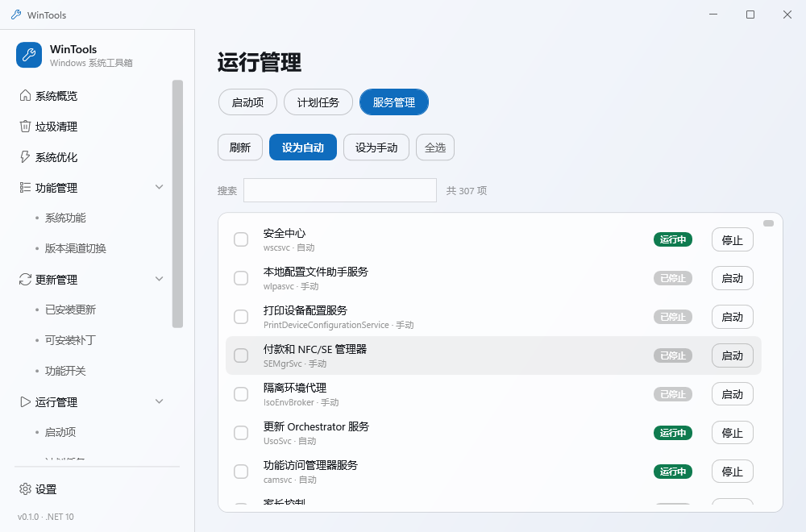
Task: Click the sidebar vertical scrollbar thumb
Action: (x=178, y=204)
